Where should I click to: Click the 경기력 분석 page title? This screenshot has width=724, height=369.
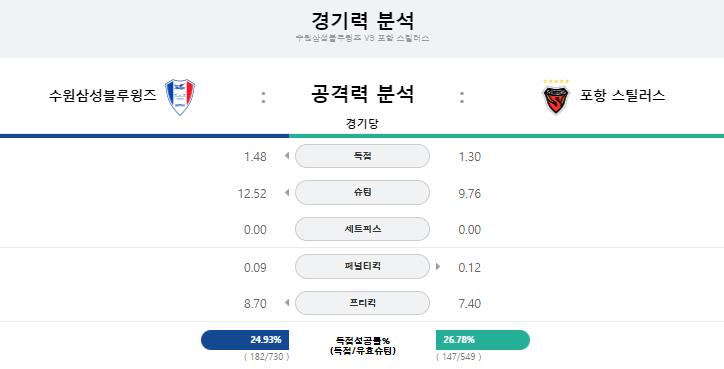(362, 21)
